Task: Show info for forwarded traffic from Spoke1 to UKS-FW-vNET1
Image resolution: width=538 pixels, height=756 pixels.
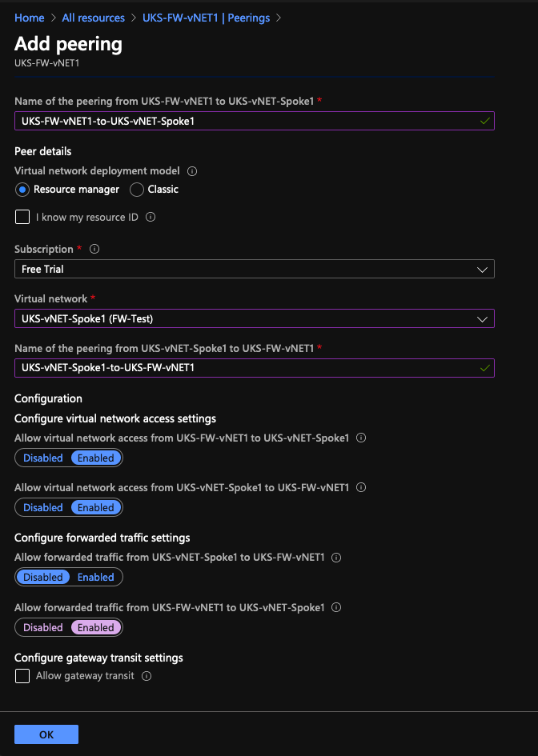Action: pos(336,558)
